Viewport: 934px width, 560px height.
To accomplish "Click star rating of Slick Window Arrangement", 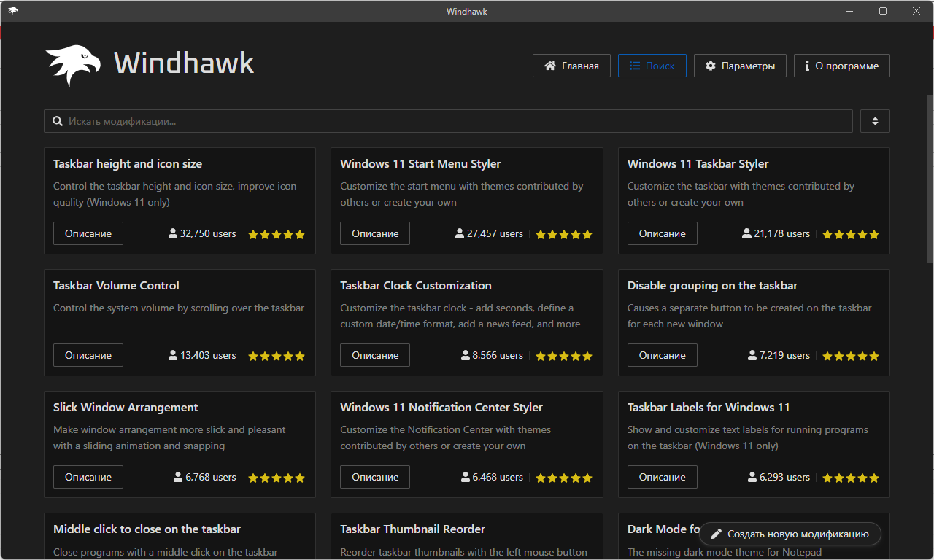I will [x=277, y=478].
